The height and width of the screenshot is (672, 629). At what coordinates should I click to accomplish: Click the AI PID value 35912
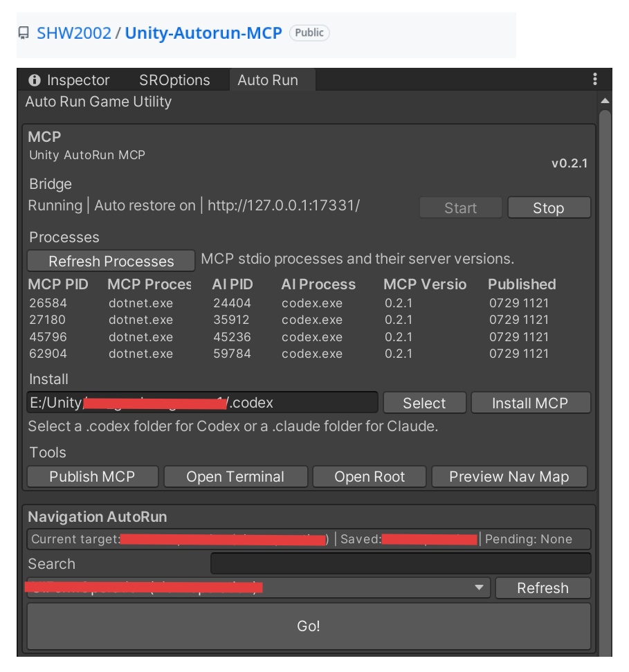point(231,320)
